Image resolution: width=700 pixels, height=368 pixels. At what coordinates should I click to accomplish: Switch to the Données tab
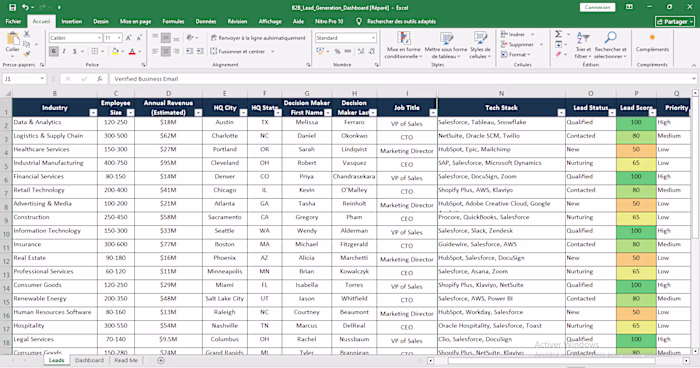coord(206,21)
